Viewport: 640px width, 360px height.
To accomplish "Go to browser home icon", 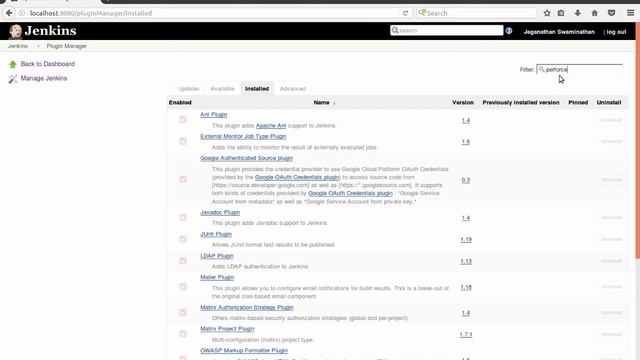I will [x=595, y=13].
